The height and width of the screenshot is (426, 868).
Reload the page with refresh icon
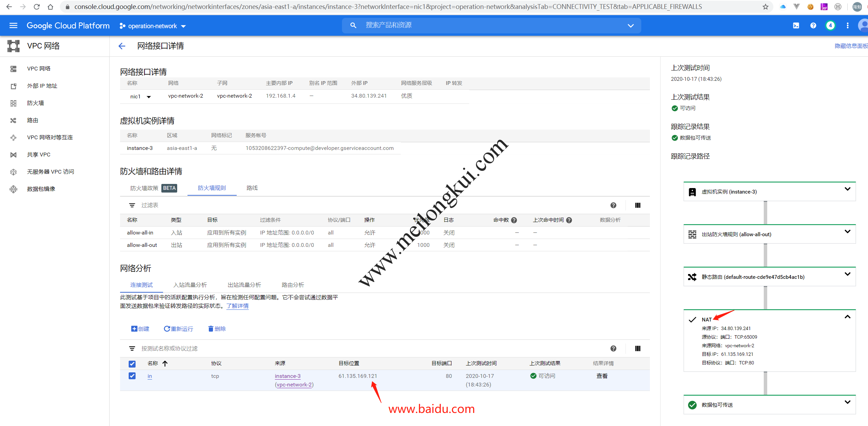36,7
